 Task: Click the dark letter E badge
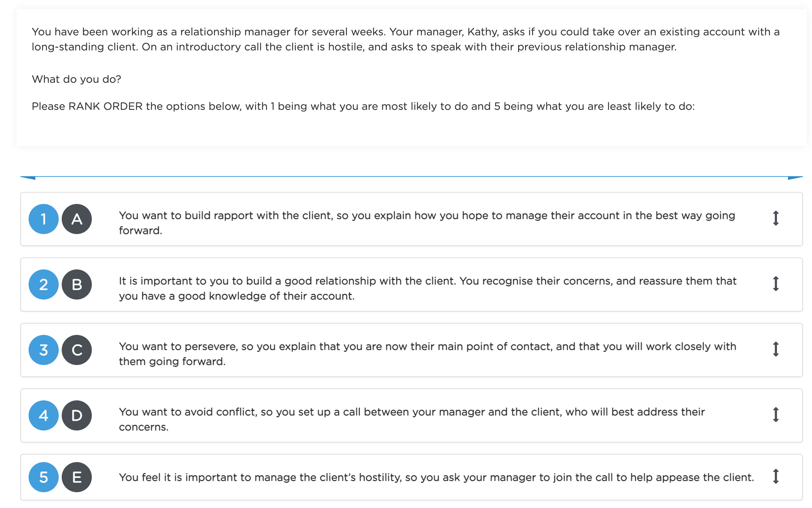pos(77,477)
